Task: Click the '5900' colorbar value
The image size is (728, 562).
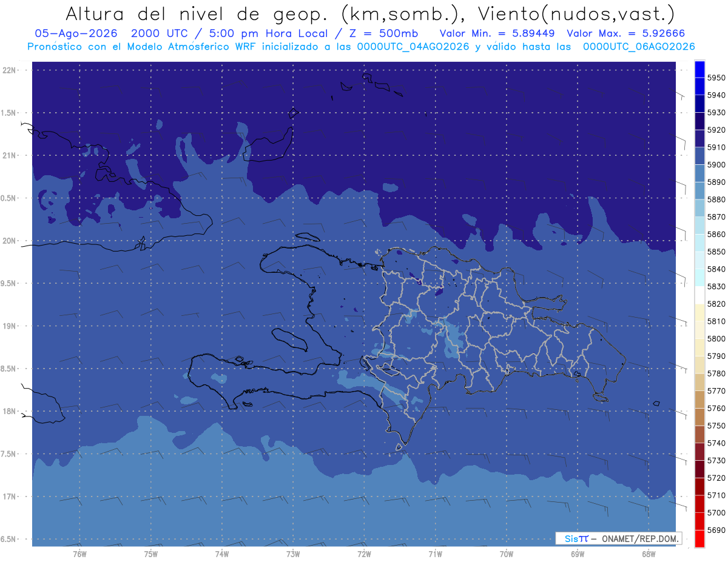Action: pos(716,165)
